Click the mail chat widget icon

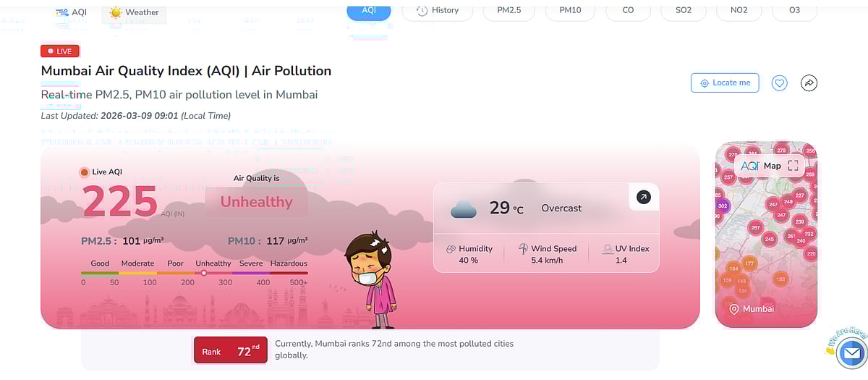(x=851, y=354)
